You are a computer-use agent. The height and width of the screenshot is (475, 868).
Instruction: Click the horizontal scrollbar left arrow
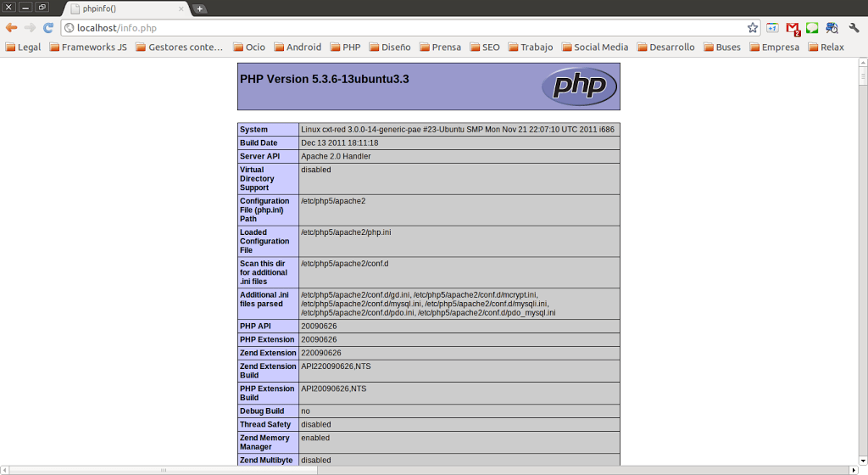coord(5,470)
